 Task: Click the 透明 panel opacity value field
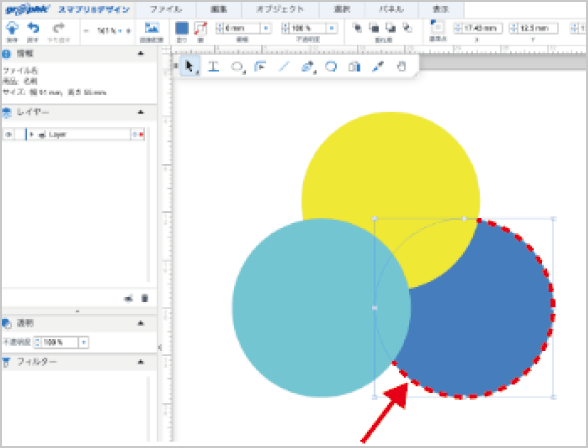[59, 342]
